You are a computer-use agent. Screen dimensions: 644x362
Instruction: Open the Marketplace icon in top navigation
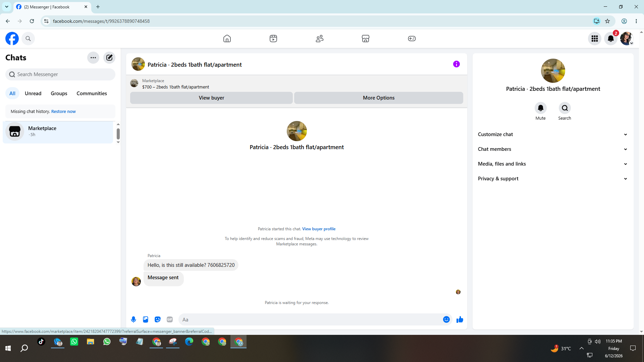[366, 39]
